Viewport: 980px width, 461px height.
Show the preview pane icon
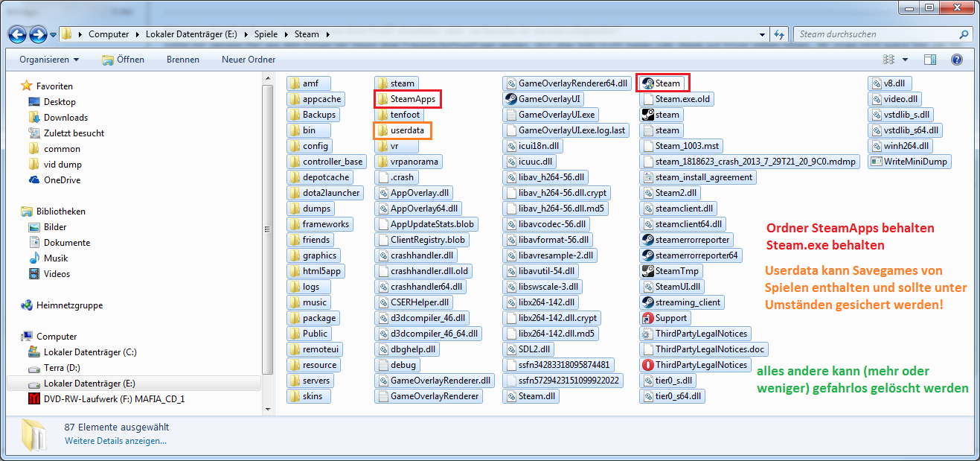click(x=930, y=60)
